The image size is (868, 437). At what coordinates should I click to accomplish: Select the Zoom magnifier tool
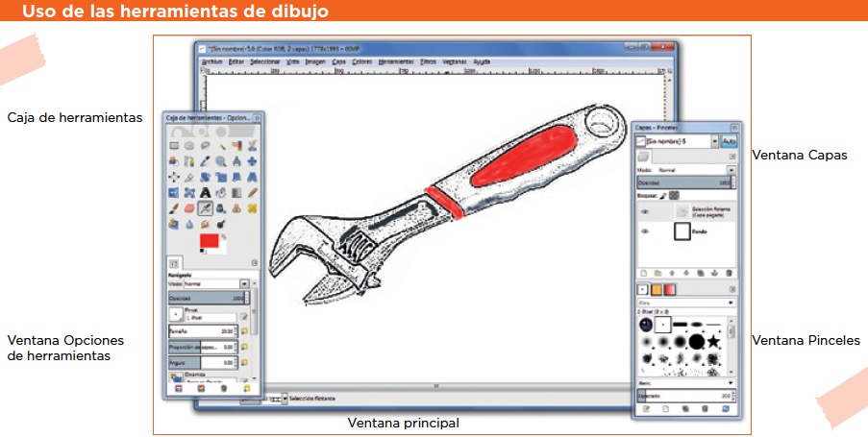pyautogui.click(x=221, y=161)
